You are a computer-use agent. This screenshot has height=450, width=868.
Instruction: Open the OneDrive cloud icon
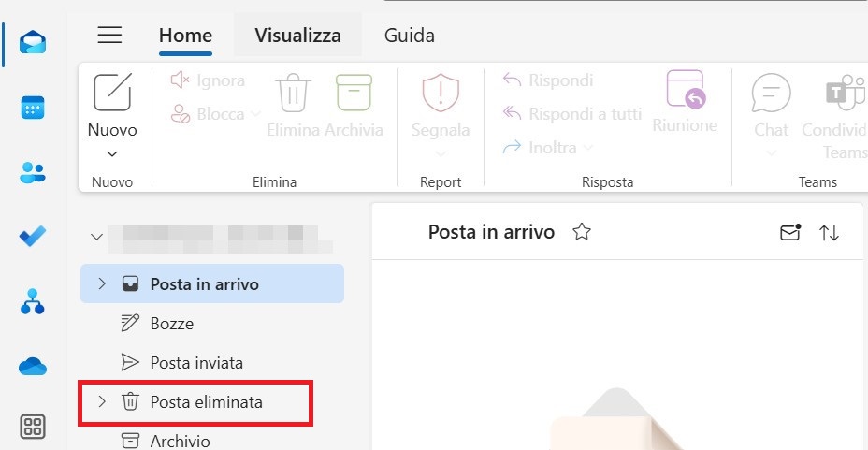coord(33,367)
